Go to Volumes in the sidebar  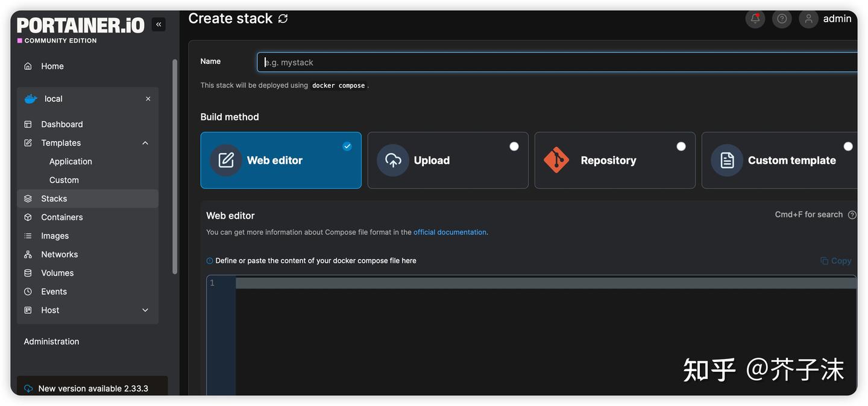click(x=57, y=273)
